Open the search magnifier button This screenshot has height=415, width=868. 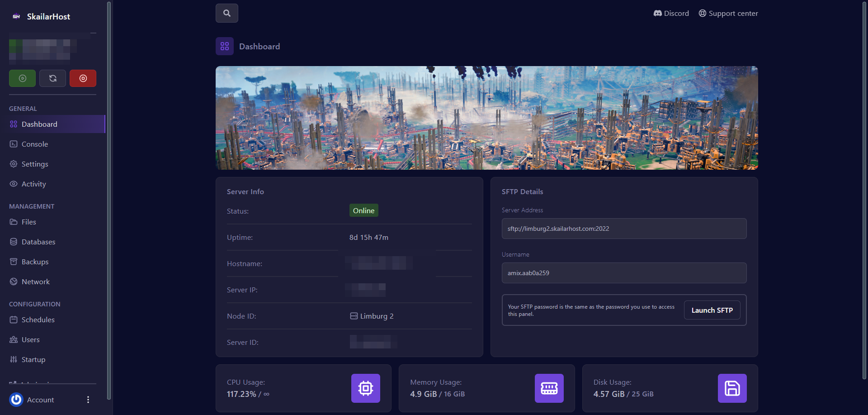click(x=227, y=13)
